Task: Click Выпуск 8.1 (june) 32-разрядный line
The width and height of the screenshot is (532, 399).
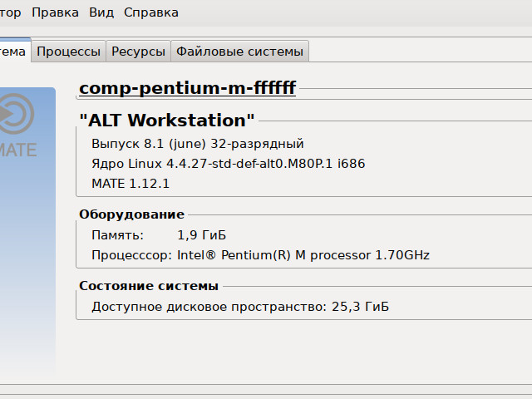Action: coord(198,144)
